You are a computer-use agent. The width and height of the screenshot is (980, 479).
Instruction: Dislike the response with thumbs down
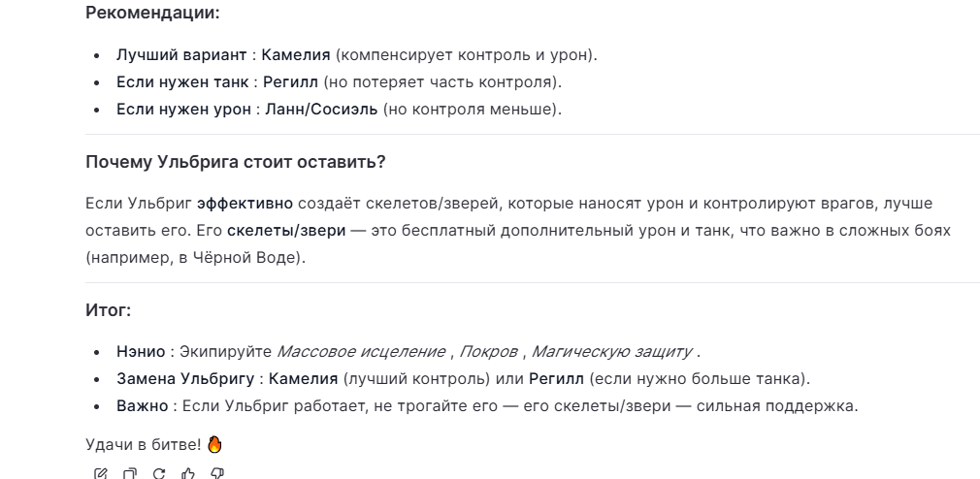(217, 474)
